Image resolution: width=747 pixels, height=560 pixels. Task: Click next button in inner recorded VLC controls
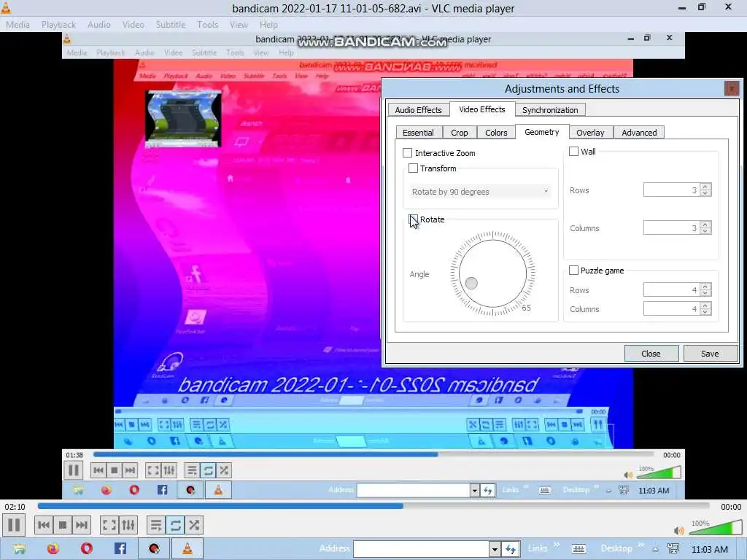tap(130, 470)
